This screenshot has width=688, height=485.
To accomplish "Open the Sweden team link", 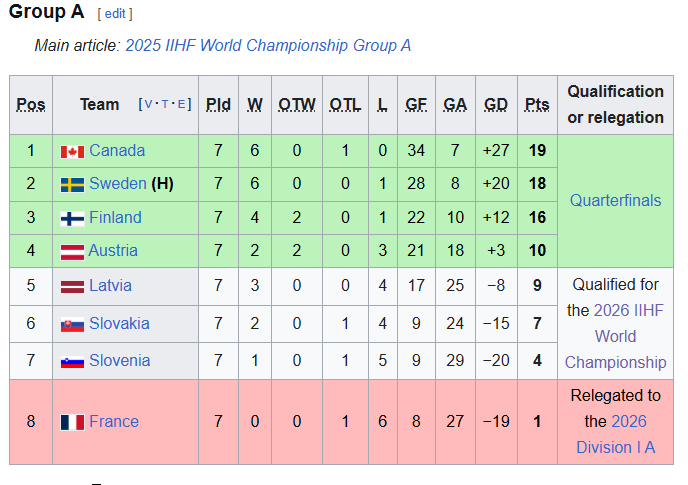I will pyautogui.click(x=117, y=184).
